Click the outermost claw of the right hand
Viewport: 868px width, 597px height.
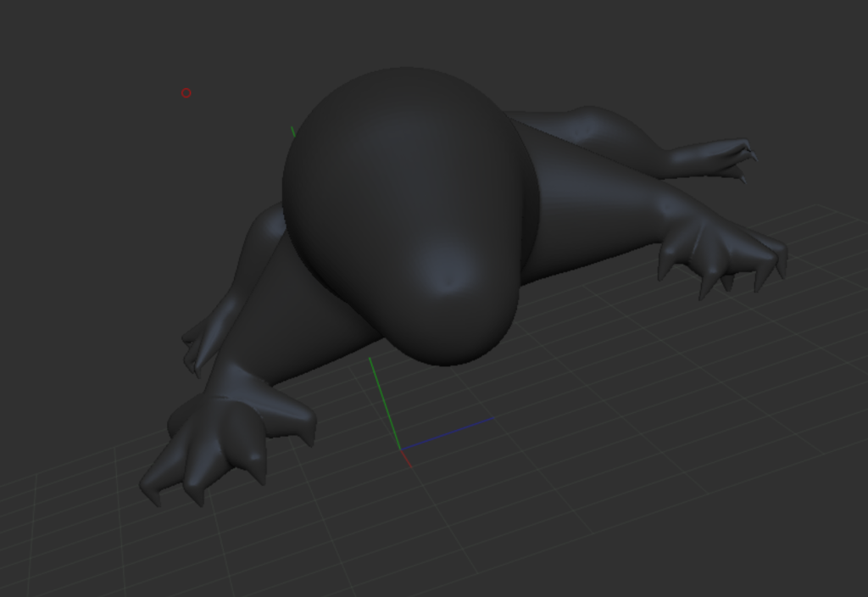click(x=780, y=265)
